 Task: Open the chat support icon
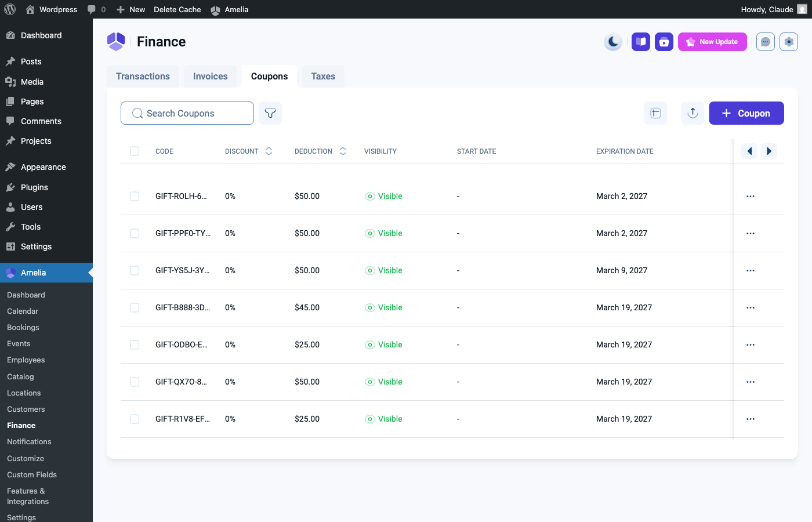(766, 42)
